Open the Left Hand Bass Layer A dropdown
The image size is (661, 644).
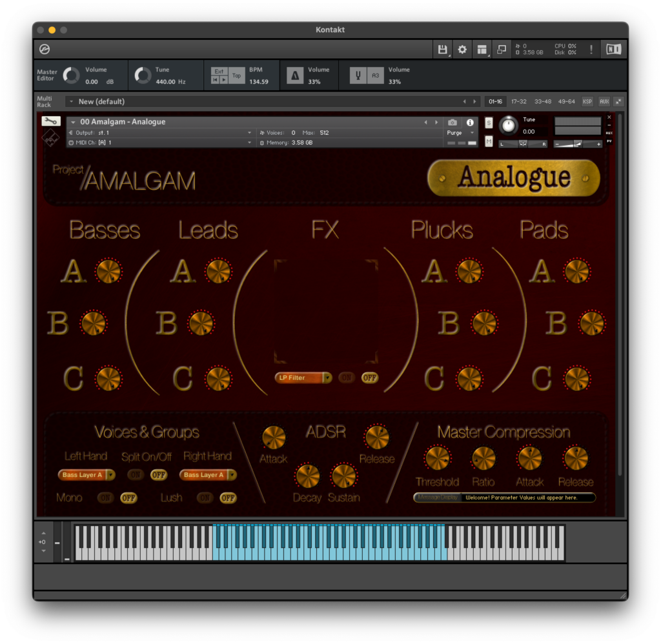(86, 475)
